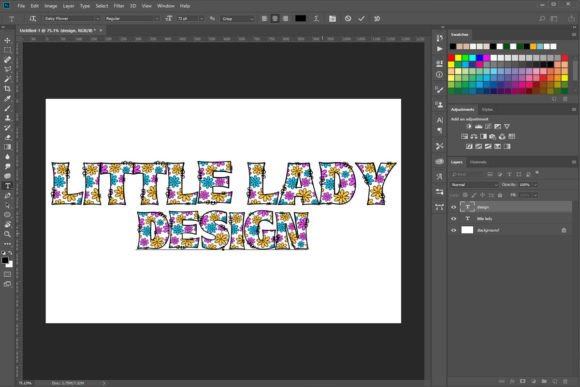The image size is (580, 387).
Task: Select the Eyedropper tool
Action: (7, 98)
